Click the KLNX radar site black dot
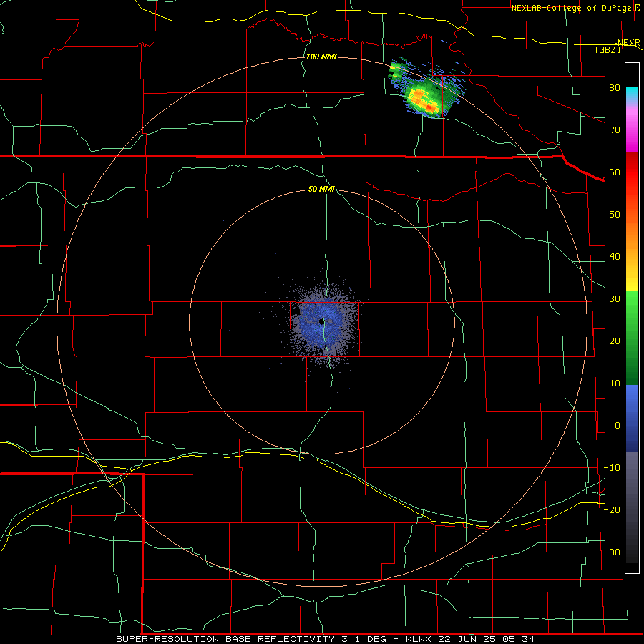This screenshot has width=644, height=644. pyautogui.click(x=321, y=322)
